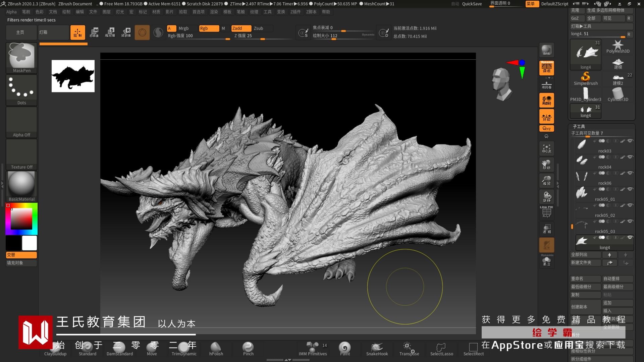Toggle visibility of rock05_01 subtool
Screen dimensions: 644x362
630,189
